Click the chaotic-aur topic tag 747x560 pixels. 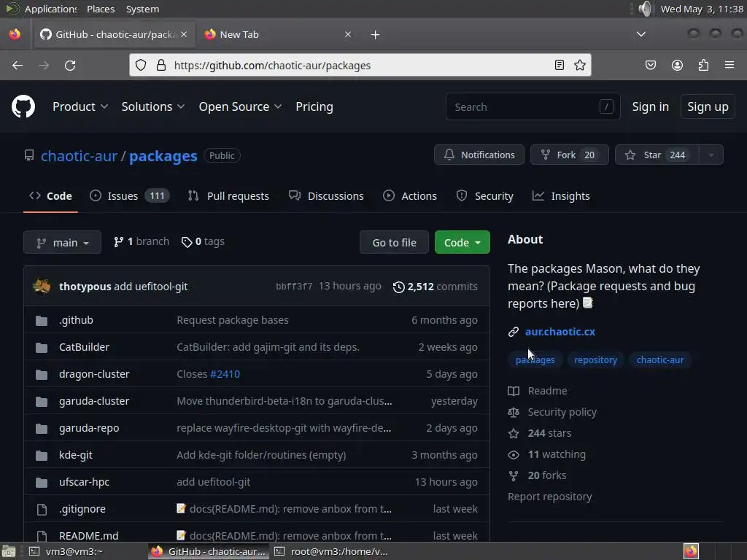660,360
